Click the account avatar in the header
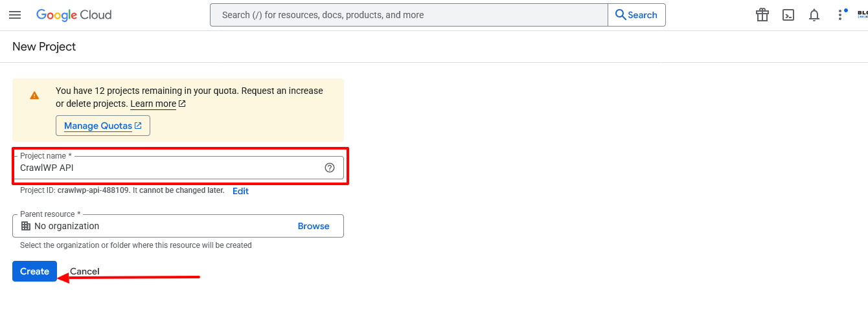This screenshot has width=868, height=312. [862, 14]
